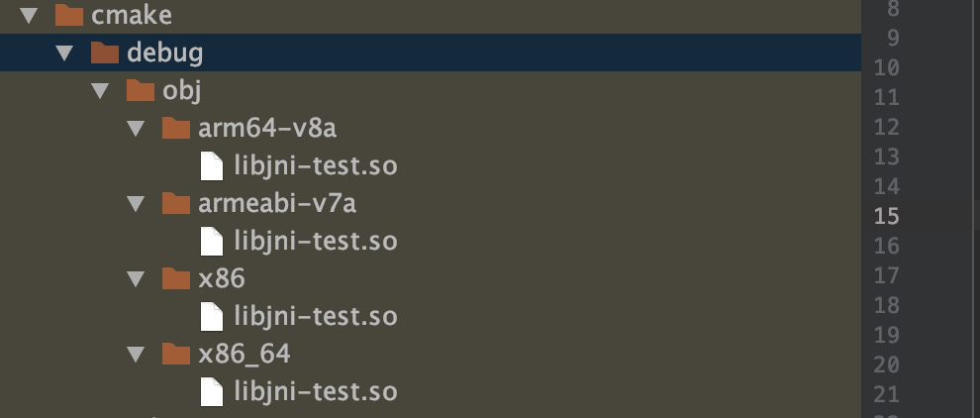
Task: Click the cmake folder icon
Action: pos(68,15)
